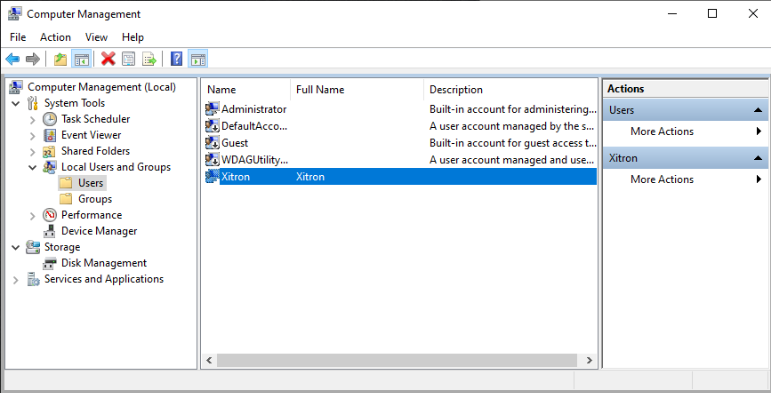Click the Administrator user account icon
Image resolution: width=771 pixels, height=393 pixels.
212,109
